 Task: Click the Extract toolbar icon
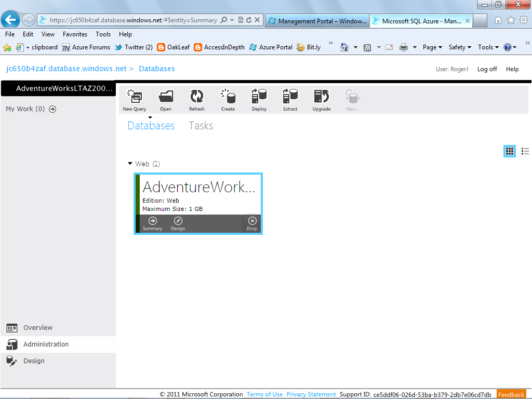290,99
